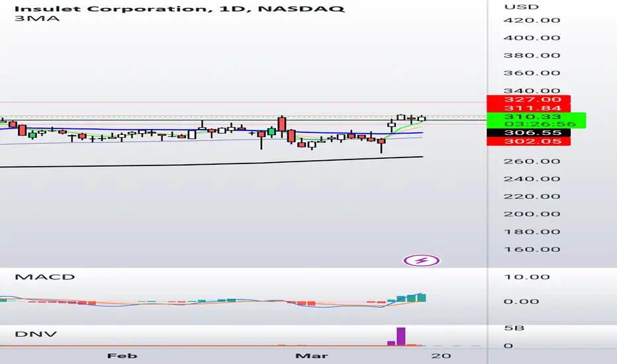Click the MACD 10.00 scale value
Screen dimensions: 617x364
(x=527, y=277)
